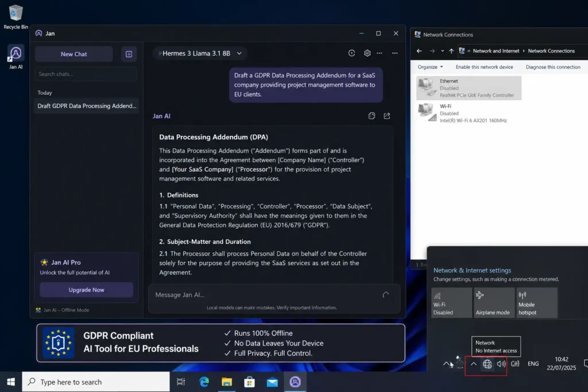Open the Windows Start menu
The height and width of the screenshot is (392, 588).
(x=11, y=382)
